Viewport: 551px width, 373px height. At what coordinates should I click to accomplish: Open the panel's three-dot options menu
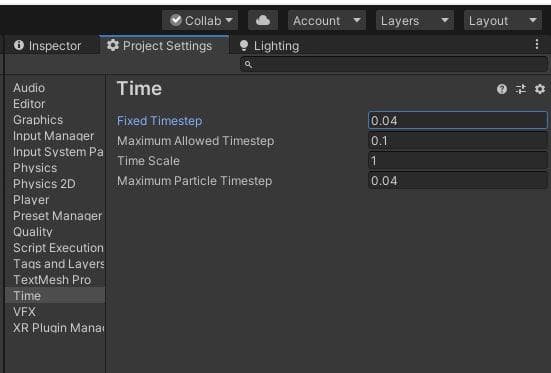click(537, 44)
